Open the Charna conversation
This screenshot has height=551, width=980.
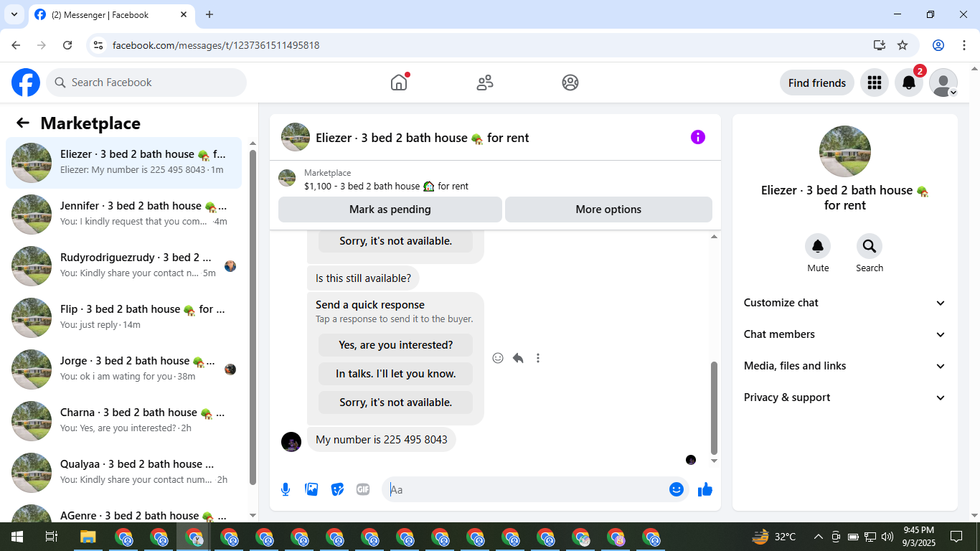click(124, 421)
